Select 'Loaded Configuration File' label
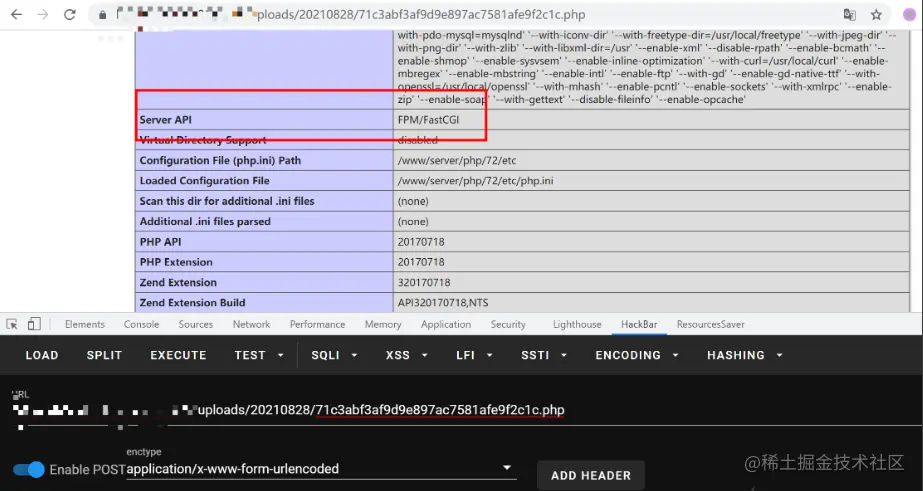 tap(204, 181)
